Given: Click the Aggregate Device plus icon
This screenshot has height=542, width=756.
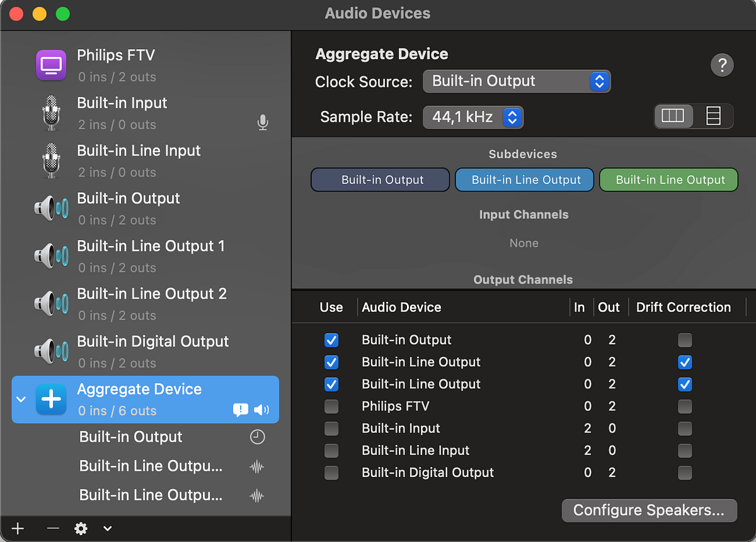Looking at the screenshot, I should click(51, 399).
